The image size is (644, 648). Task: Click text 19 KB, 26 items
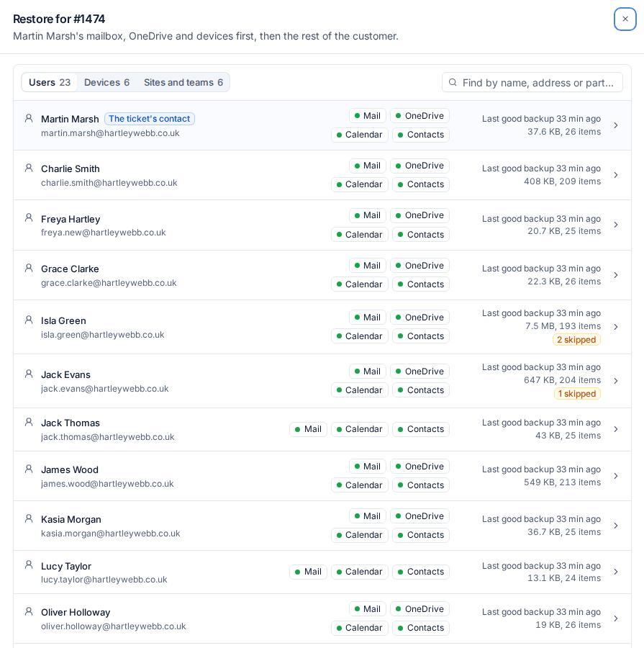[x=568, y=625]
